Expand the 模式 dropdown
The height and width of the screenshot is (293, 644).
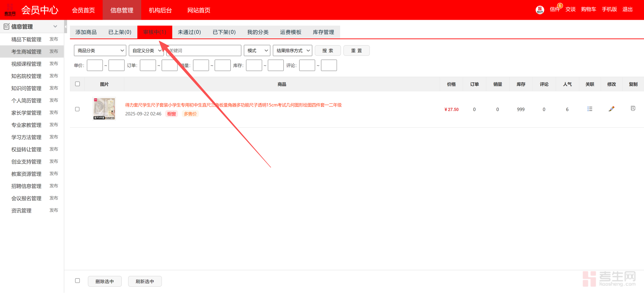tap(257, 51)
